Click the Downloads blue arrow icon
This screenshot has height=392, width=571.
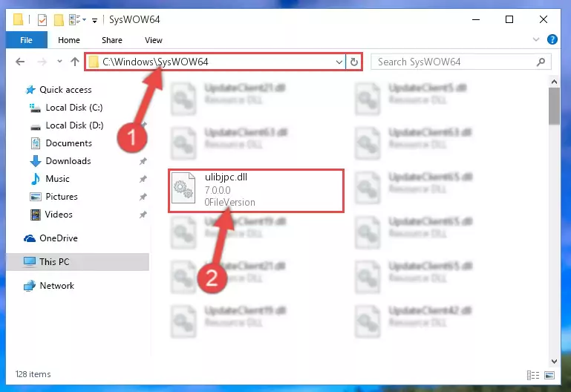[36, 161]
